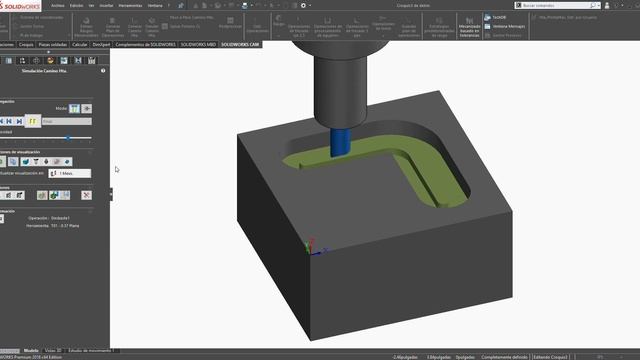Click the cutting tool in viewport
The height and width of the screenshot is (360, 640).
340,143
